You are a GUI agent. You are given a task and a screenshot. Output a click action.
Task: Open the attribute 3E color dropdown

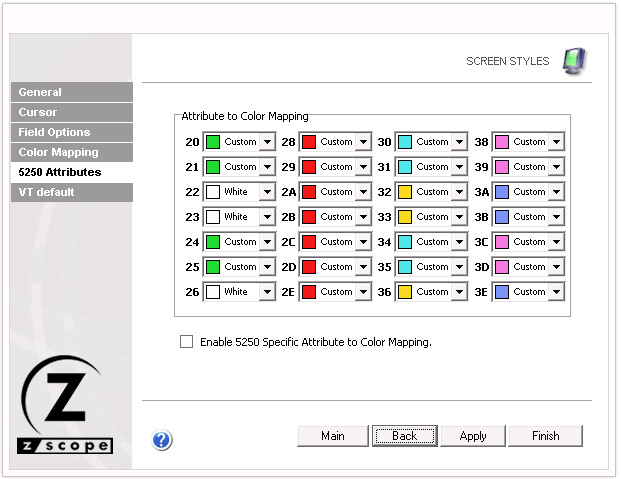(x=556, y=292)
